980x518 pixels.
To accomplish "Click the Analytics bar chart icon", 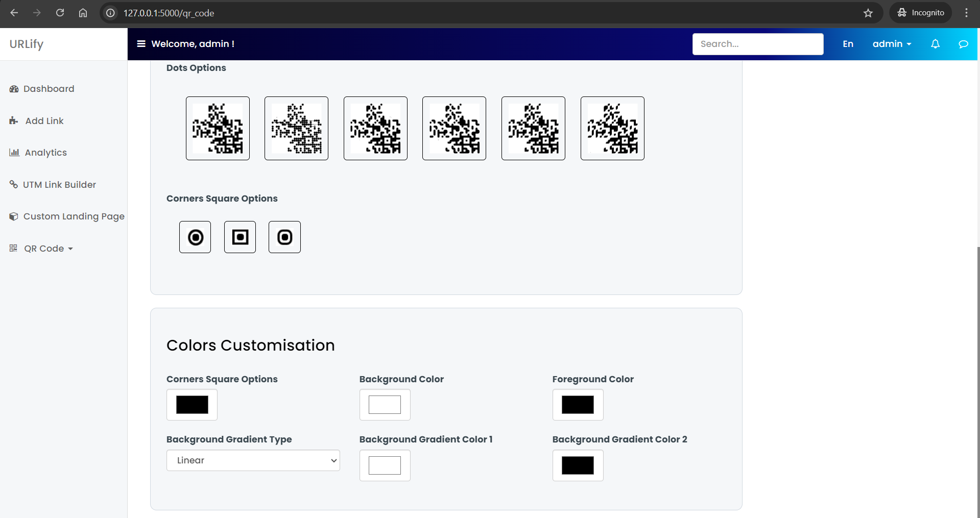I will point(14,152).
